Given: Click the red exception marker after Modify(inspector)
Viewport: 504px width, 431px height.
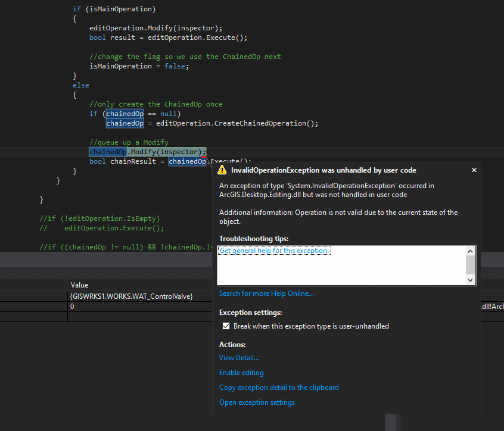Looking at the screenshot, I should pyautogui.click(x=203, y=157).
